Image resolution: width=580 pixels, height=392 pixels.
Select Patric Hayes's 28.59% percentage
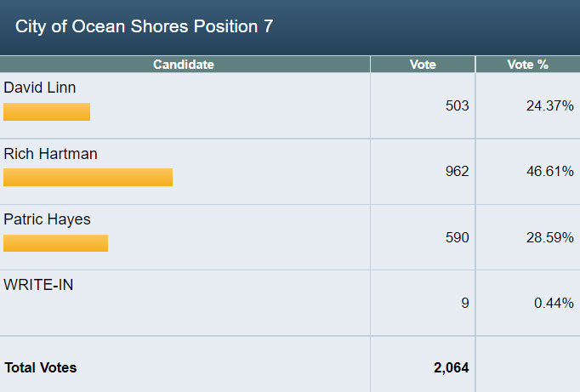(x=550, y=237)
